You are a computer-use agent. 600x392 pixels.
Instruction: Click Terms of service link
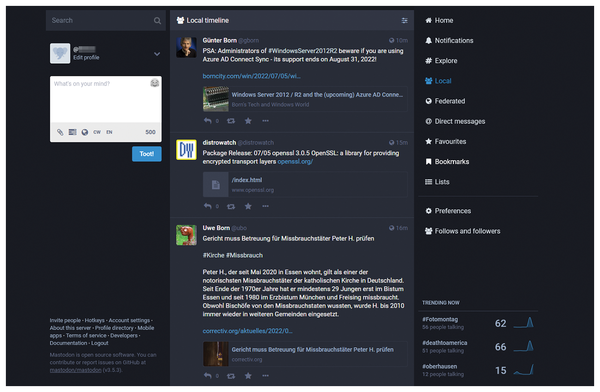86,336
